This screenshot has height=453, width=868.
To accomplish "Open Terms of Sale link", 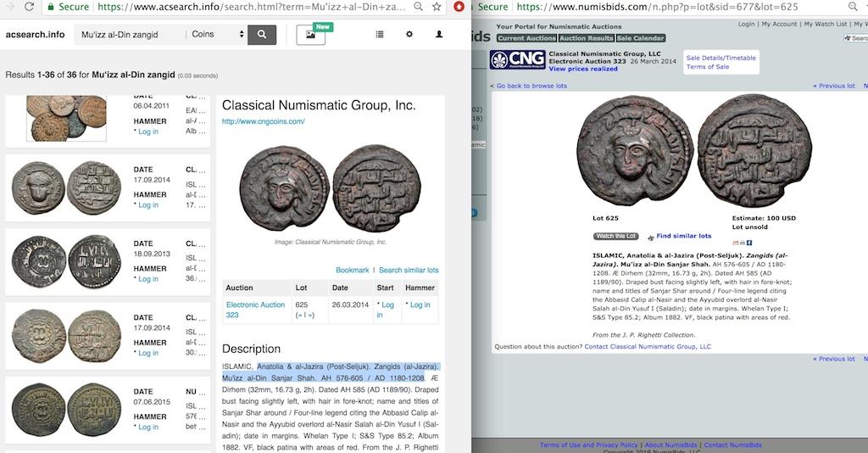I will point(708,66).
